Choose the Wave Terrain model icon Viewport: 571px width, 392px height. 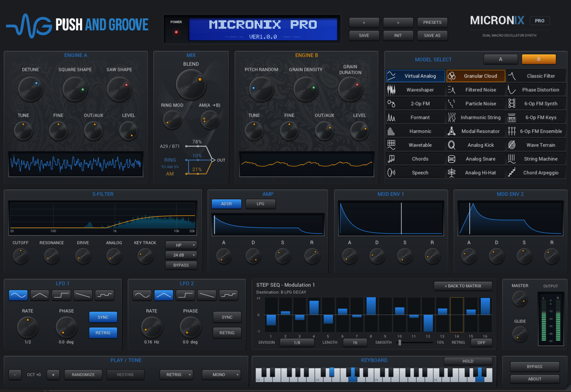click(512, 145)
